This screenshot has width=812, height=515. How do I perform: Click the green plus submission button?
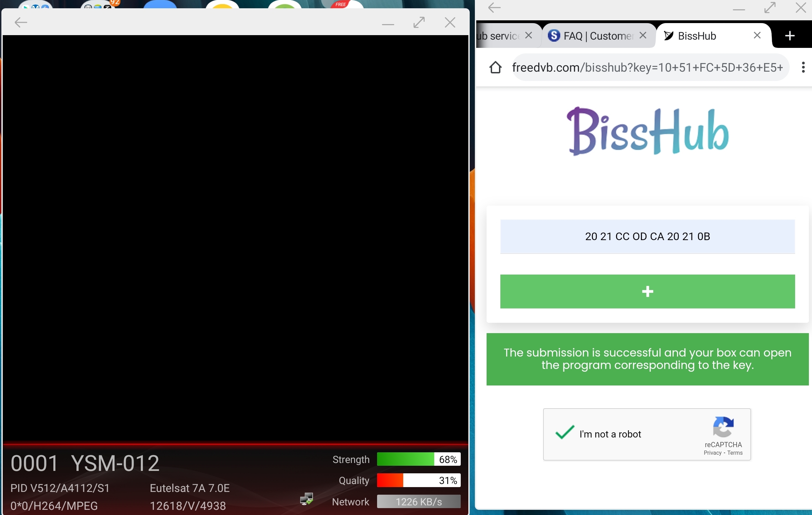coord(647,291)
